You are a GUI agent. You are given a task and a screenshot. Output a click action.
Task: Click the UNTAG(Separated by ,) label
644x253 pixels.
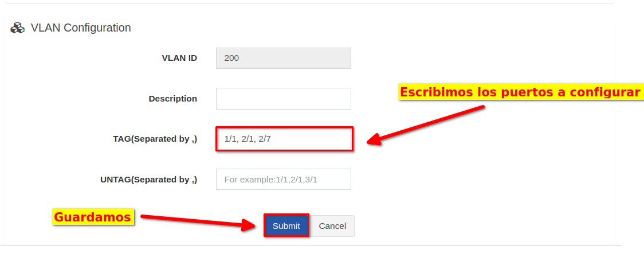pyautogui.click(x=148, y=180)
